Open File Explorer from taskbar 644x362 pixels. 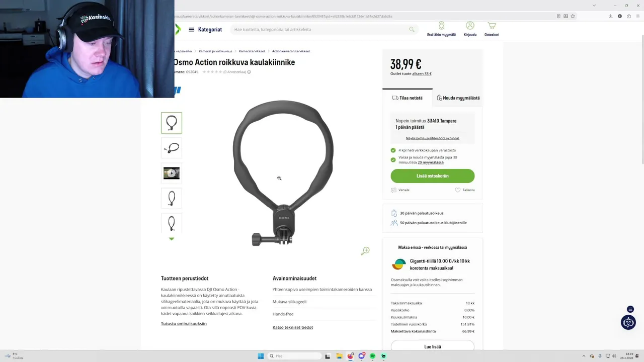click(x=340, y=356)
